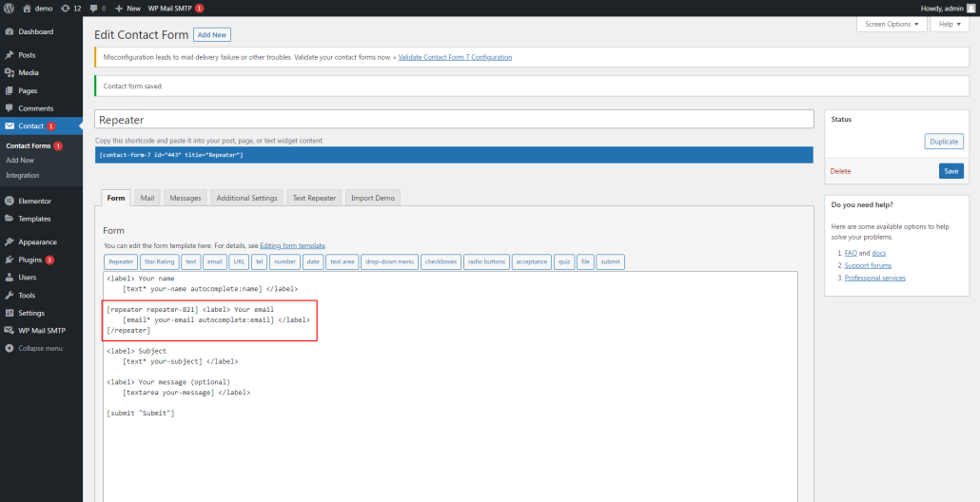Click the Comments icon in sidebar
Viewport: 980px width, 502px height.
pyautogui.click(x=9, y=108)
